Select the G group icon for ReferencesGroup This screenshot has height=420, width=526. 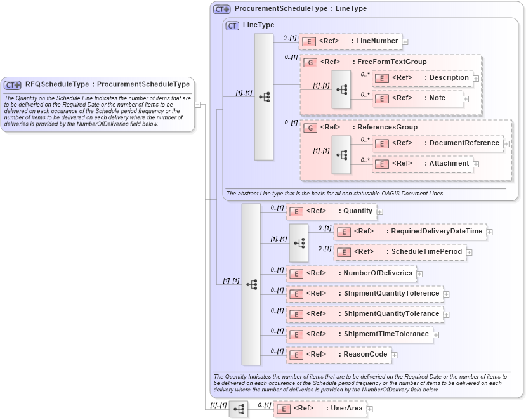tap(310, 128)
